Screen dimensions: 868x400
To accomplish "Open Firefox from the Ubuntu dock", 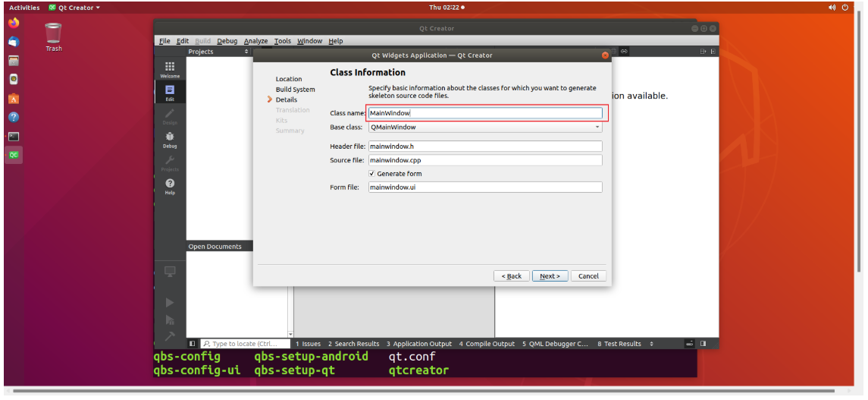I will click(14, 24).
